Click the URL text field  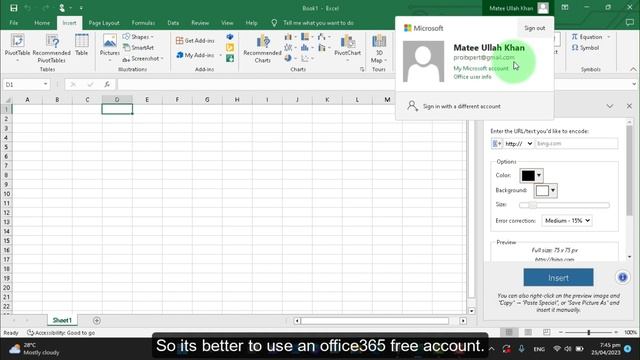coord(576,144)
